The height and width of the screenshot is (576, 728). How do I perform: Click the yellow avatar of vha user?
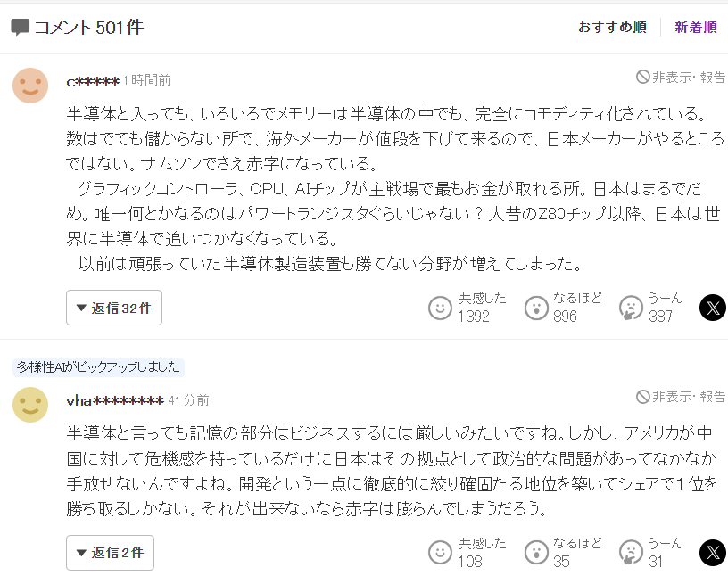coord(30,405)
